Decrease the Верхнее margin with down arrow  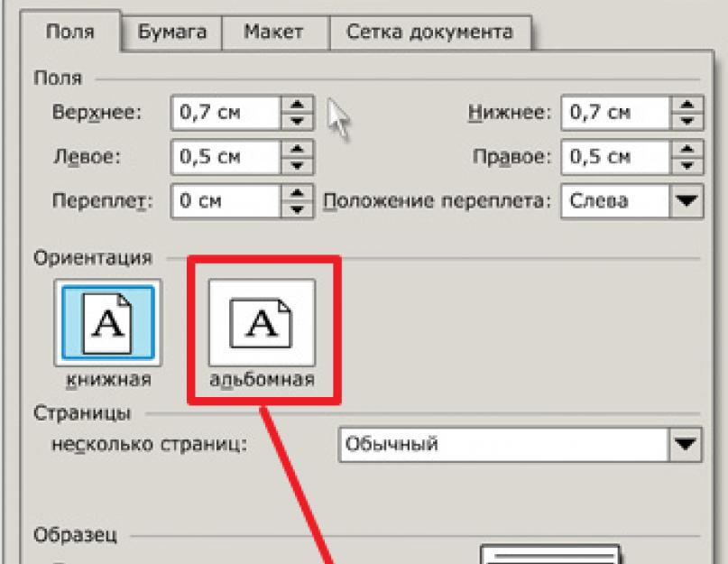tap(298, 121)
